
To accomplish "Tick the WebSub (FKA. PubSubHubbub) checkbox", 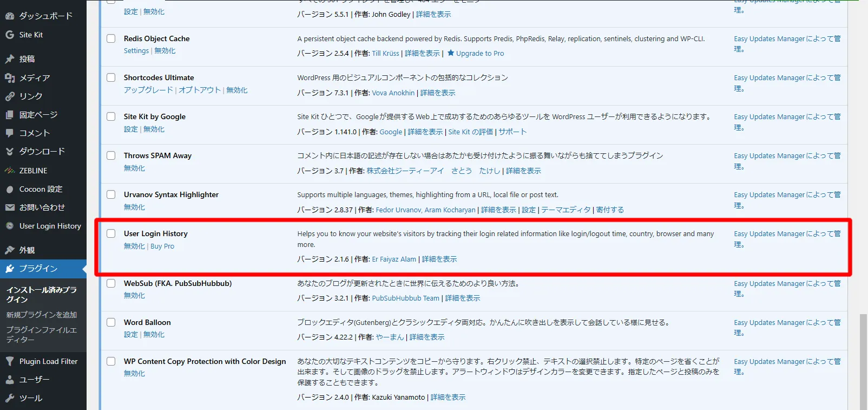I will tap(111, 283).
